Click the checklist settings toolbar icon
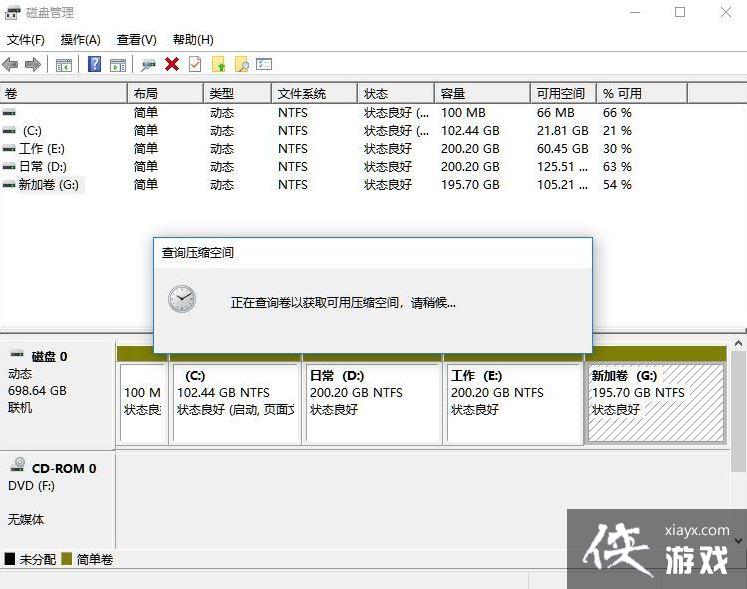The image size is (747, 589). pyautogui.click(x=264, y=64)
